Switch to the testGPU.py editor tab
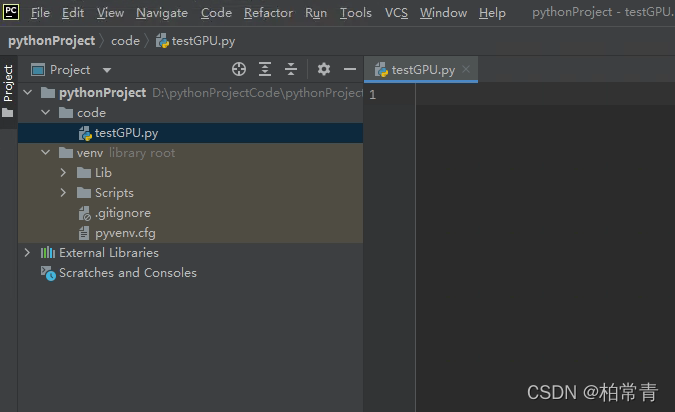The image size is (675, 412). (423, 70)
